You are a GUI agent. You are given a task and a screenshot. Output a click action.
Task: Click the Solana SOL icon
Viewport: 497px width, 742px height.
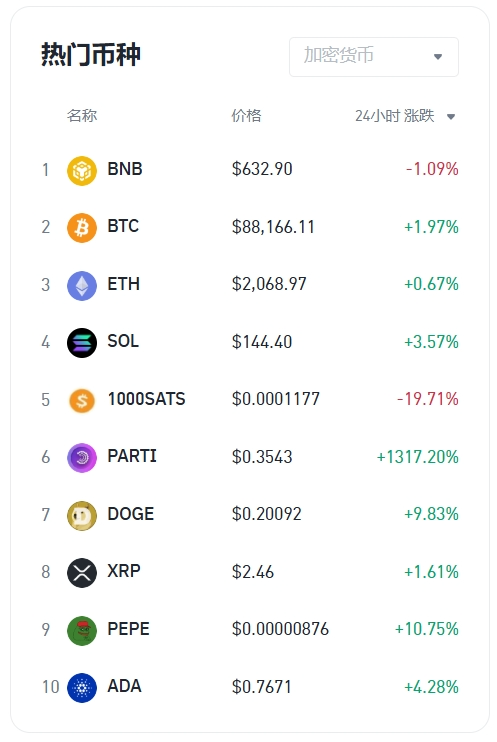click(x=82, y=343)
